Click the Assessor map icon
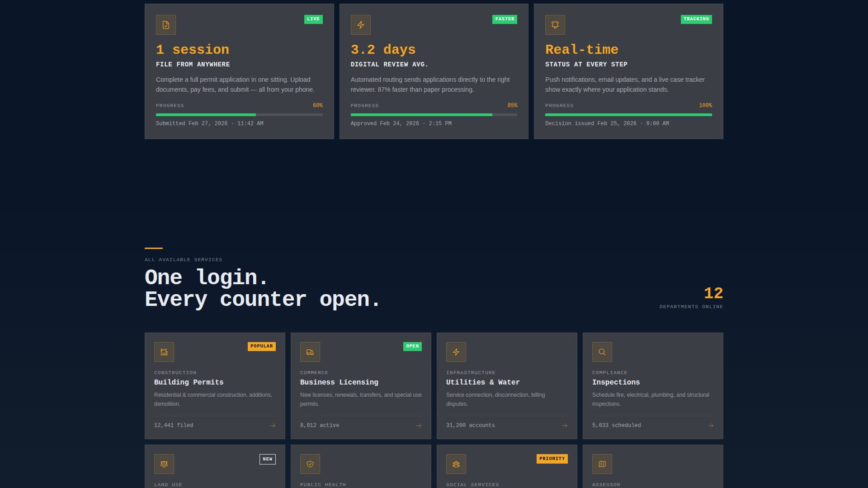 602,464
